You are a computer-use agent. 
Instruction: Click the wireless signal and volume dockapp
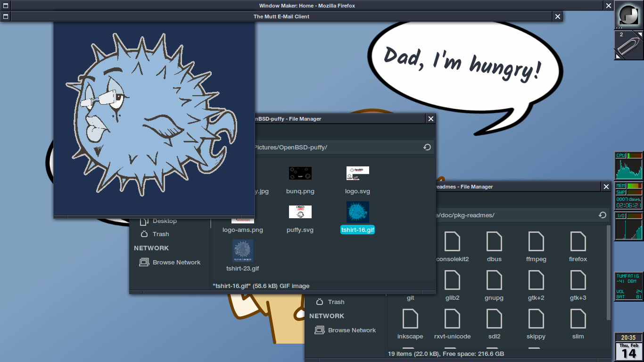click(629, 287)
